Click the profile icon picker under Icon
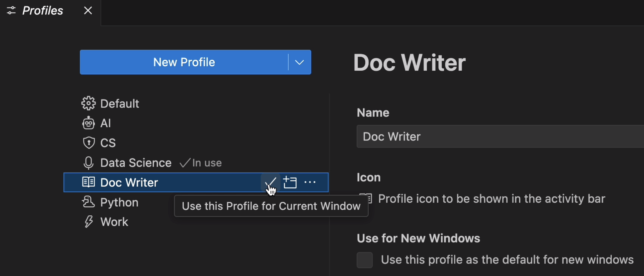The width and height of the screenshot is (644, 276). click(366, 198)
